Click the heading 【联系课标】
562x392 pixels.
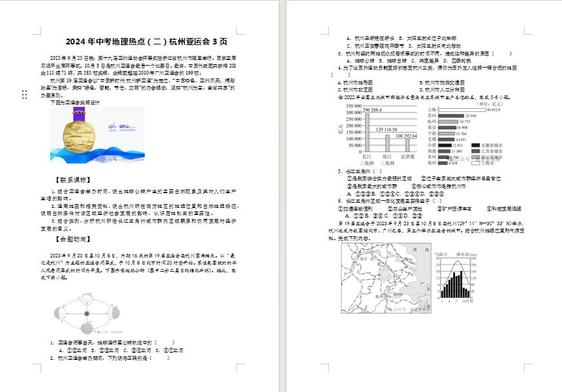[72, 180]
